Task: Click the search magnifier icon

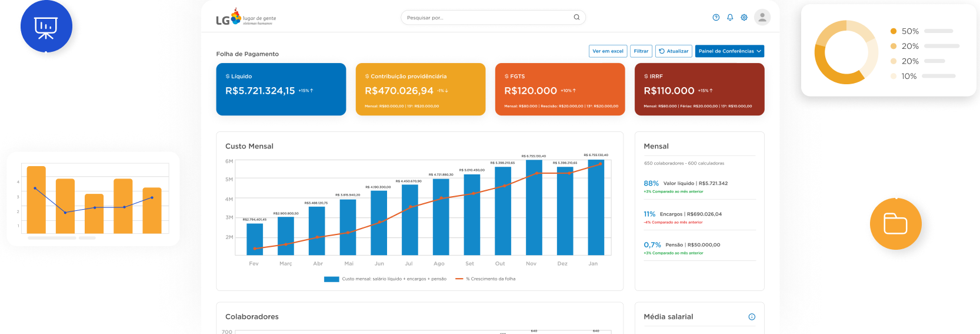Action: coord(576,17)
